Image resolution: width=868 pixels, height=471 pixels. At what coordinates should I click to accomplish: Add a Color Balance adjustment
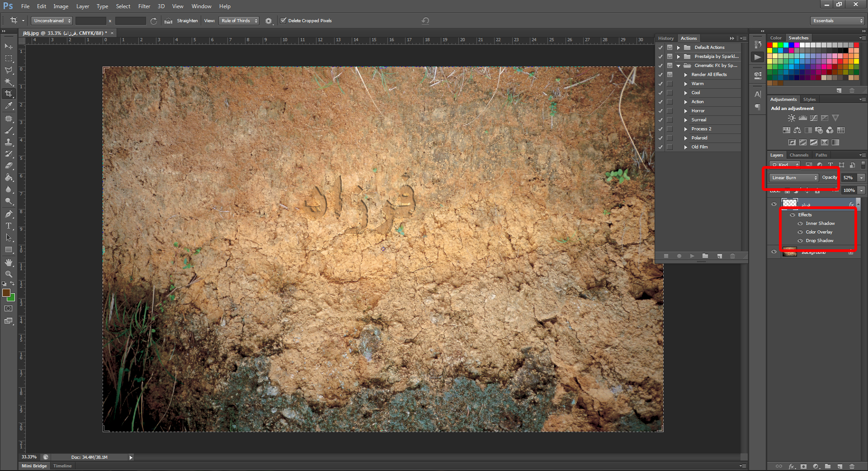point(797,130)
